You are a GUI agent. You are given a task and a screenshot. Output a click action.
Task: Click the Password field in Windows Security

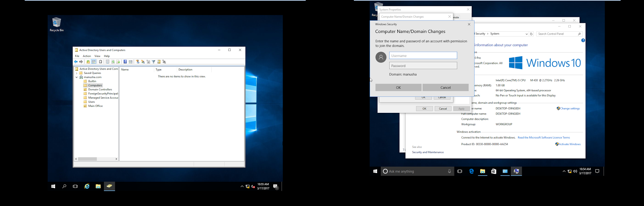tap(423, 65)
